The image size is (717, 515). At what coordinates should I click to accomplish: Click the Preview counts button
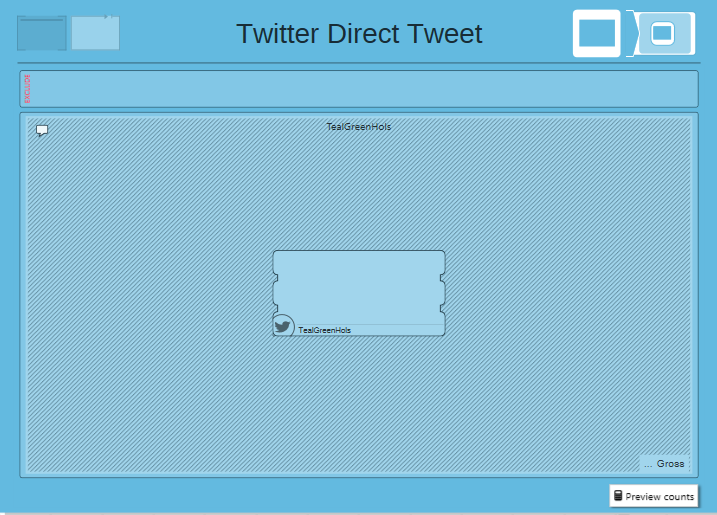coord(654,496)
